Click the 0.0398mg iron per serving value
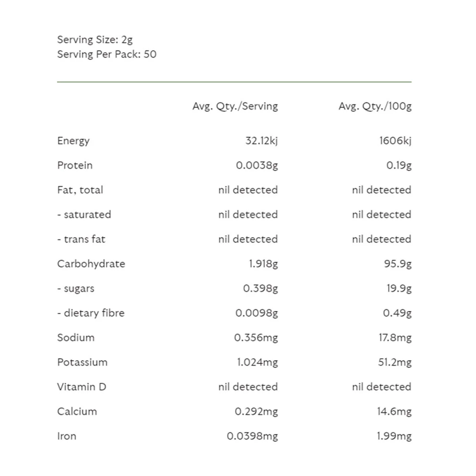The height and width of the screenshot is (476, 476). point(252,436)
